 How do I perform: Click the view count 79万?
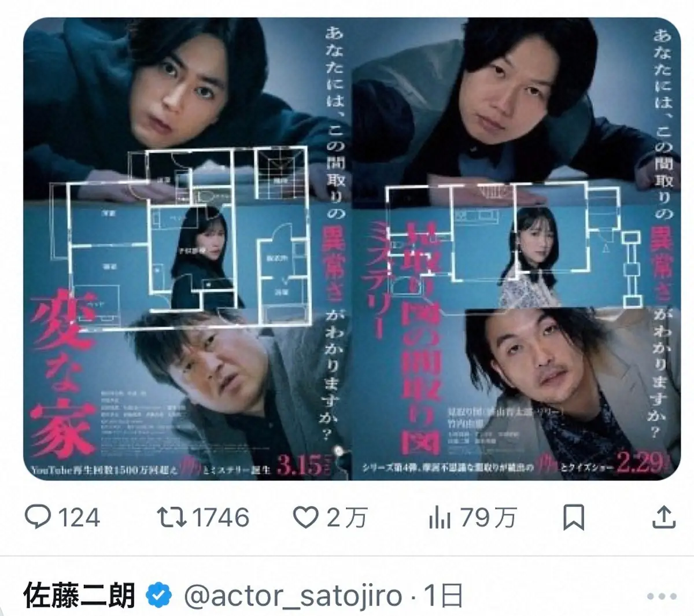click(x=489, y=517)
